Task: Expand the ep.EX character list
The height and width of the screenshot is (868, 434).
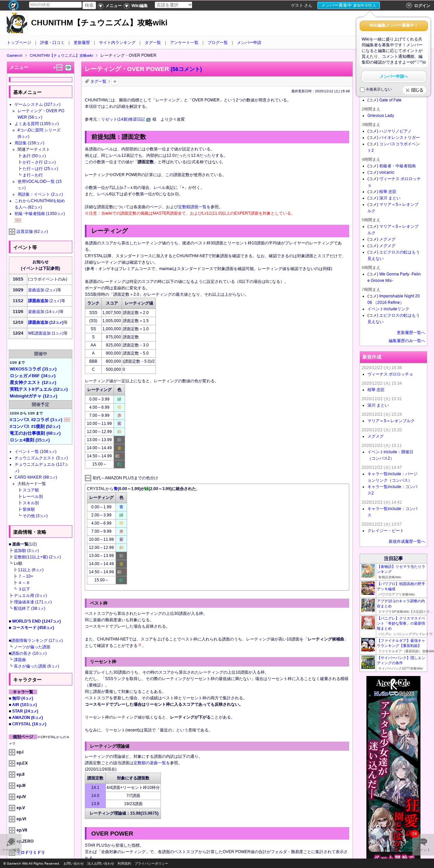Action: point(12,763)
